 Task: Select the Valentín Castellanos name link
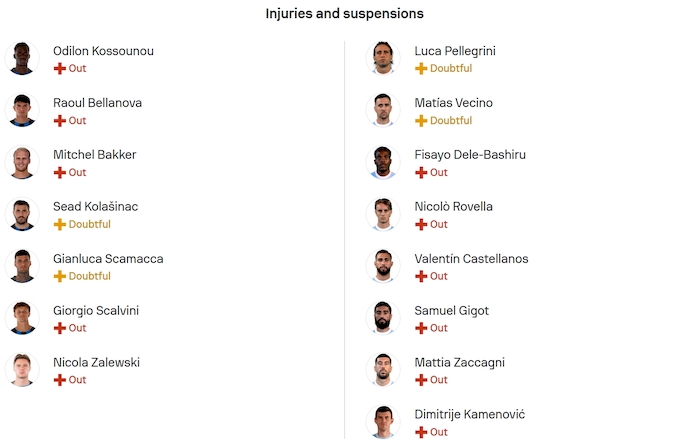(471, 259)
